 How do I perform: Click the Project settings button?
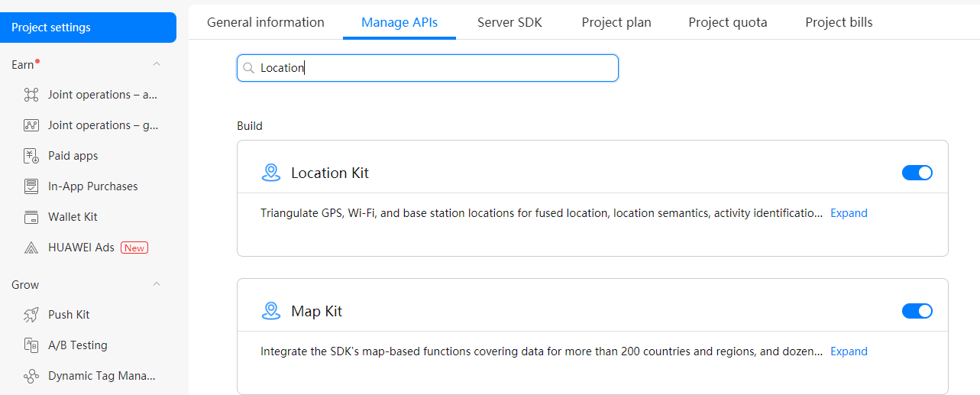[88, 28]
